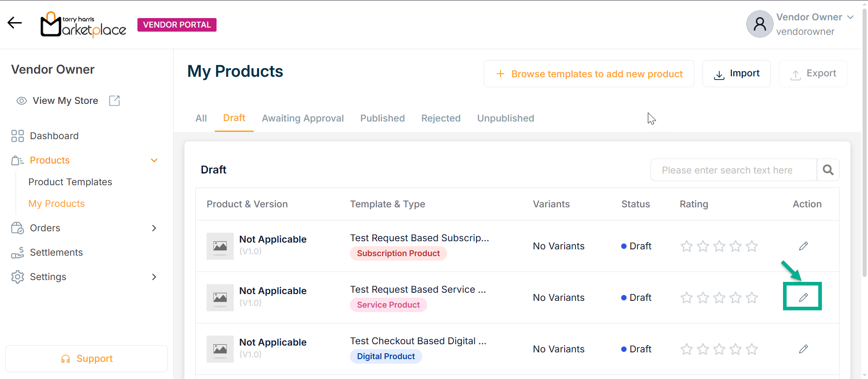
Task: Edit the Subscription Product draft with pencil icon
Action: click(803, 246)
